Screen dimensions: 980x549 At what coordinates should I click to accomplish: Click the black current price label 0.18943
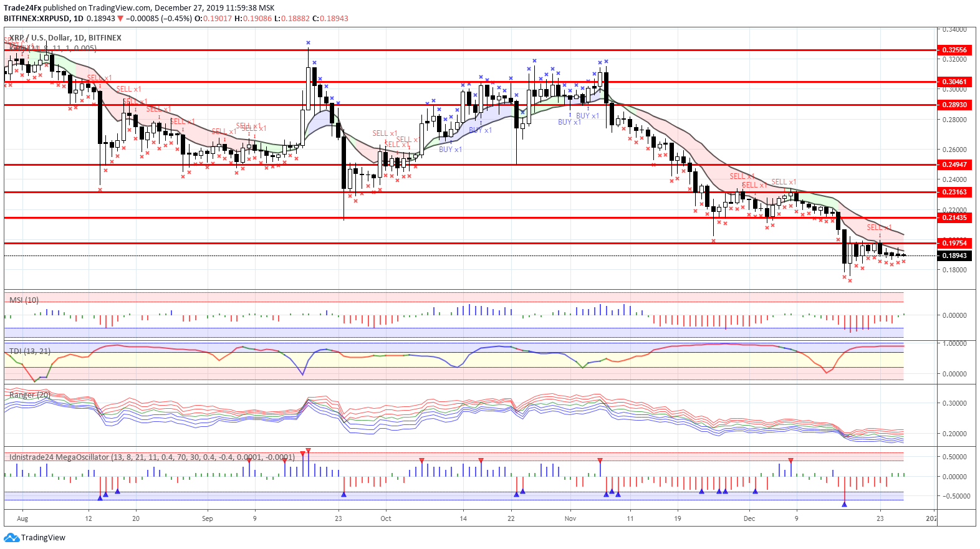[954, 255]
